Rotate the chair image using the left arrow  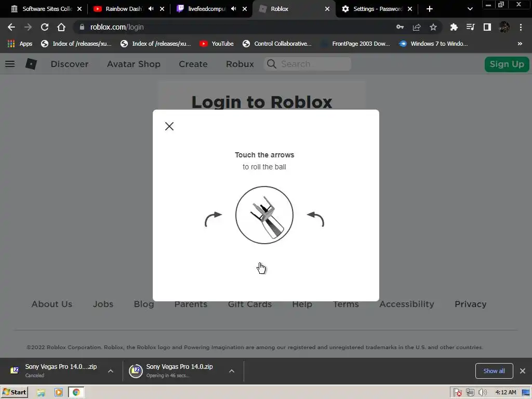pos(214,219)
